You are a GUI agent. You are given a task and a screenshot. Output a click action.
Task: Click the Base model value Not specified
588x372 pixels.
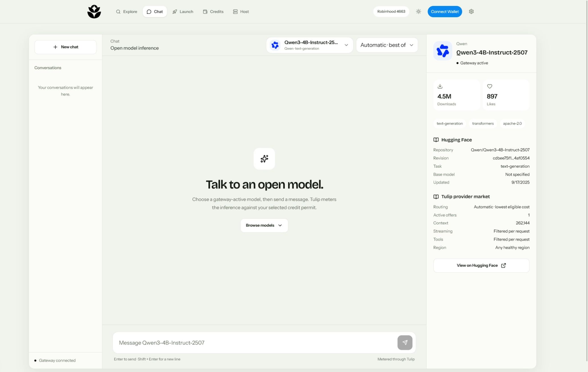coord(517,175)
